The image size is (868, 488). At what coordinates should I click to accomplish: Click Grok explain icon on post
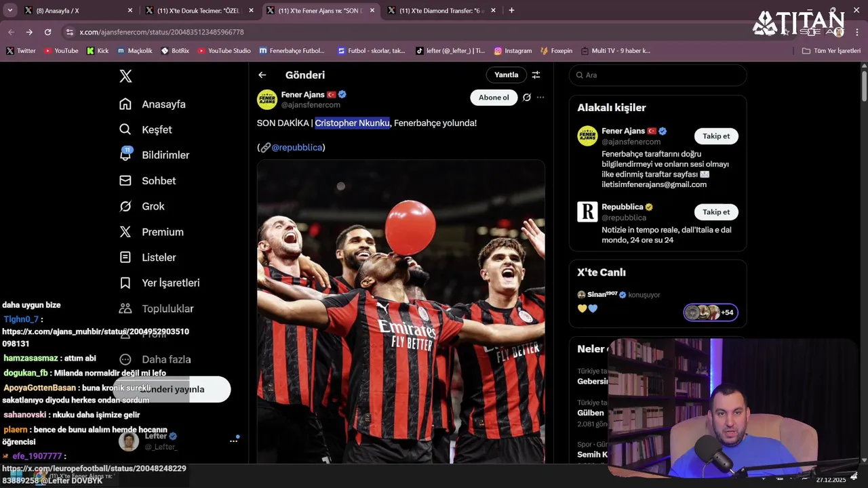point(527,98)
